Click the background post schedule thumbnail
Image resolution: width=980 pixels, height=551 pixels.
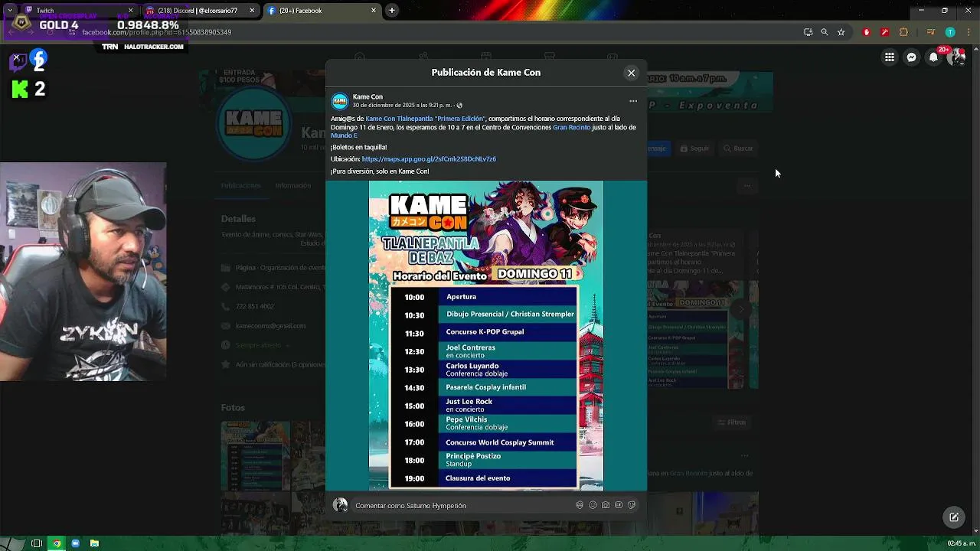[695, 334]
